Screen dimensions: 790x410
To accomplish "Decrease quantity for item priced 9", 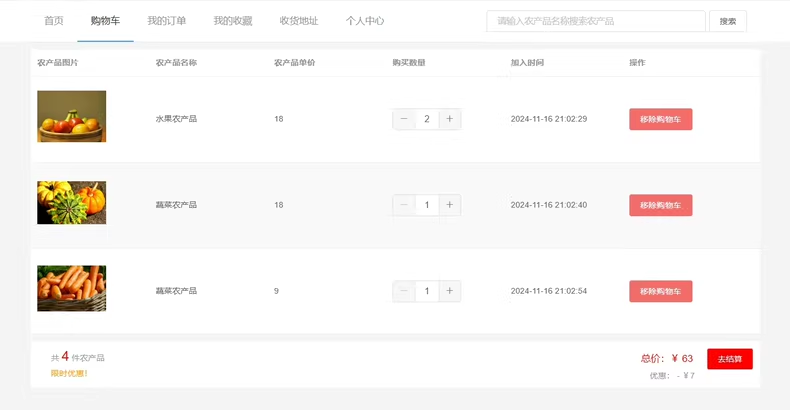I will click(x=404, y=291).
